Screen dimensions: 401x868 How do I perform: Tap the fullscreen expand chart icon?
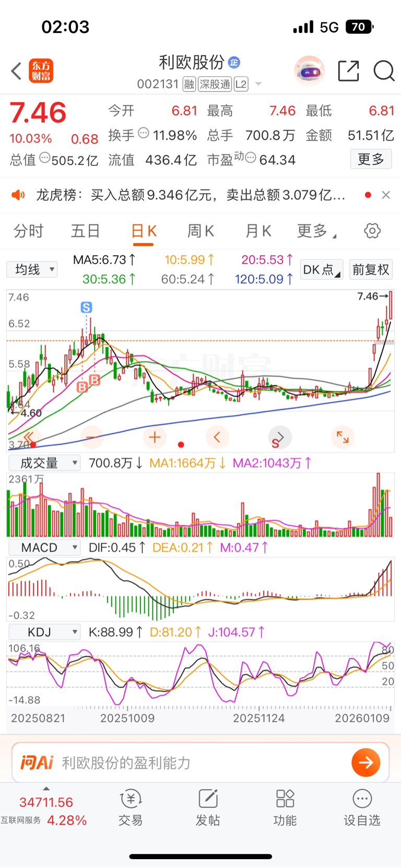click(x=343, y=437)
